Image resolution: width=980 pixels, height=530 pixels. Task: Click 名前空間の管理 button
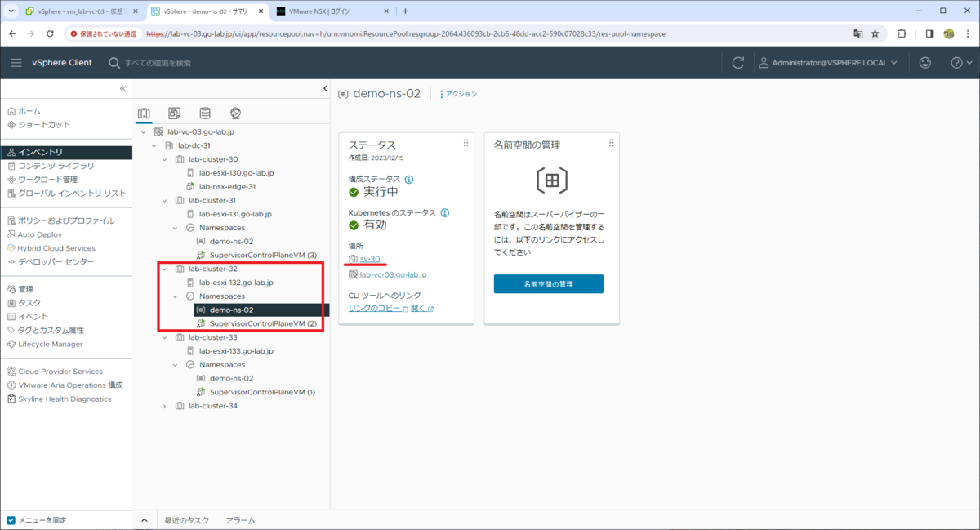[x=549, y=284]
